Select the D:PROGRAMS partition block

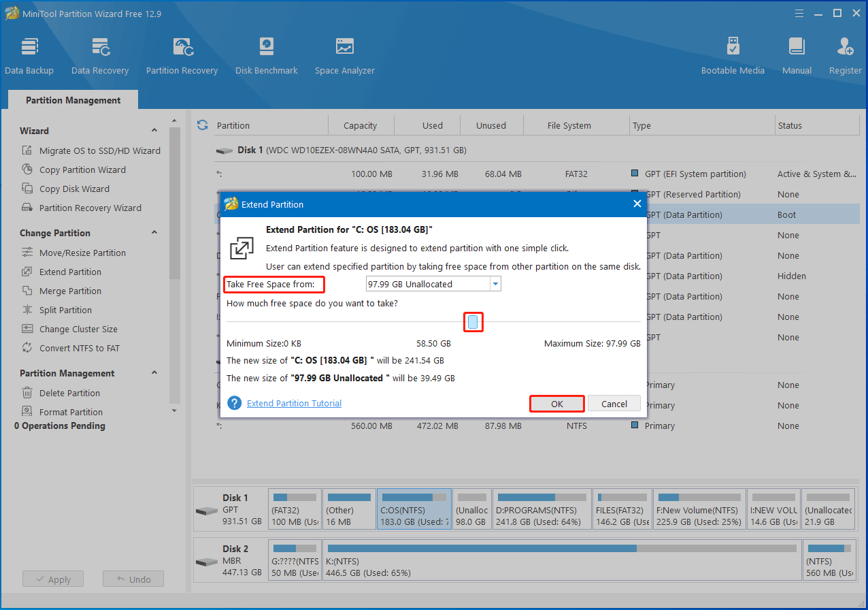point(541,508)
